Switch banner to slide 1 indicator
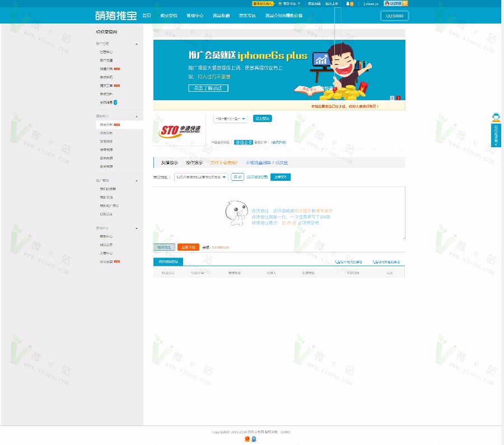The image size is (504, 445). point(392,98)
